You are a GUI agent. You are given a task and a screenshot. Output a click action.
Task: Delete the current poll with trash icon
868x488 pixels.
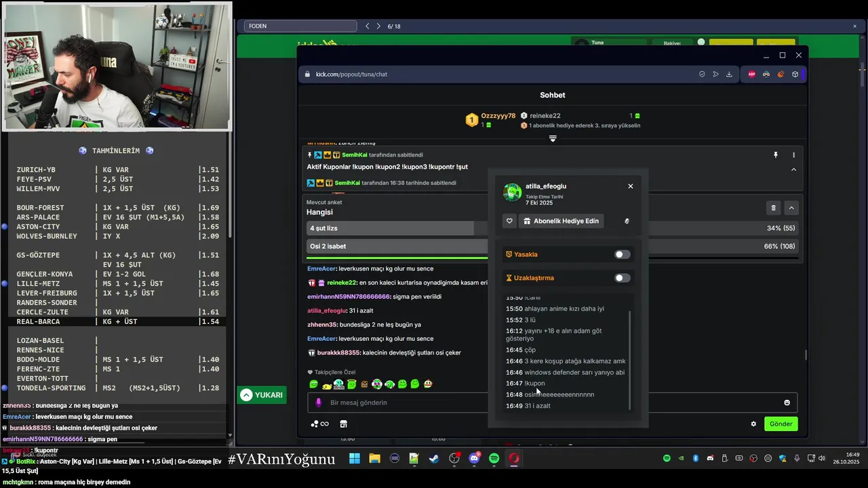773,208
